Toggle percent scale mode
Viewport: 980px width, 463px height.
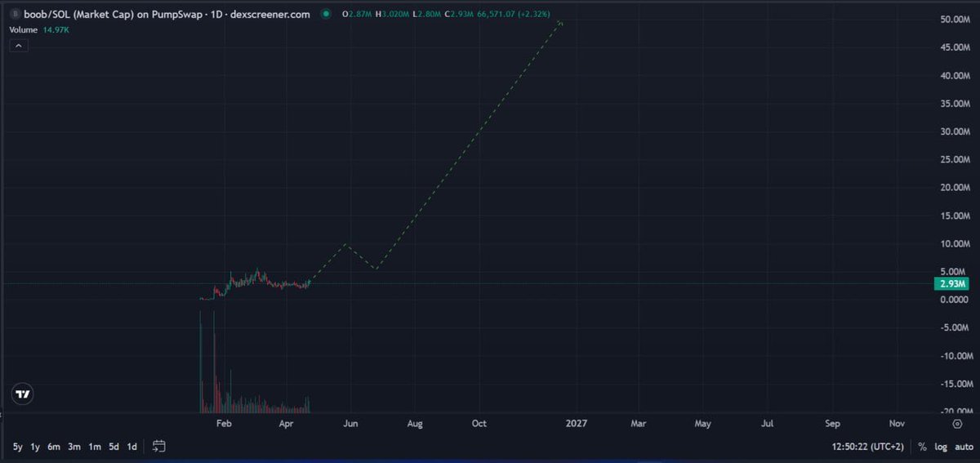point(922,447)
